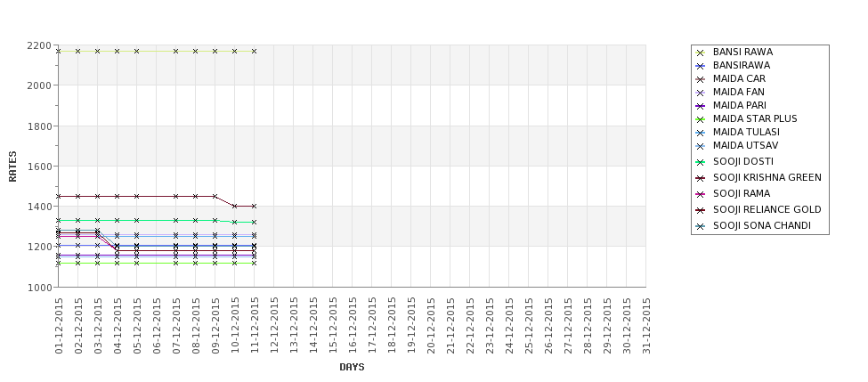
Task: Click the SOOJI RAMA magenta legend marker
Action: [x=701, y=194]
